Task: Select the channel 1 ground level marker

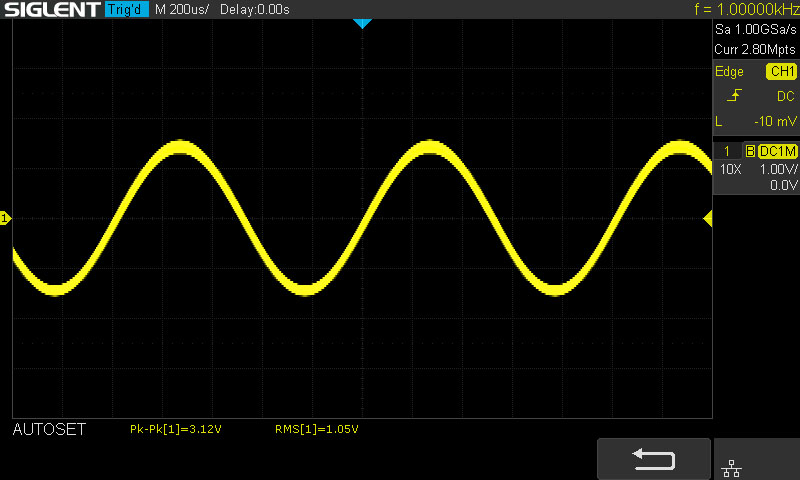Action: point(5,218)
